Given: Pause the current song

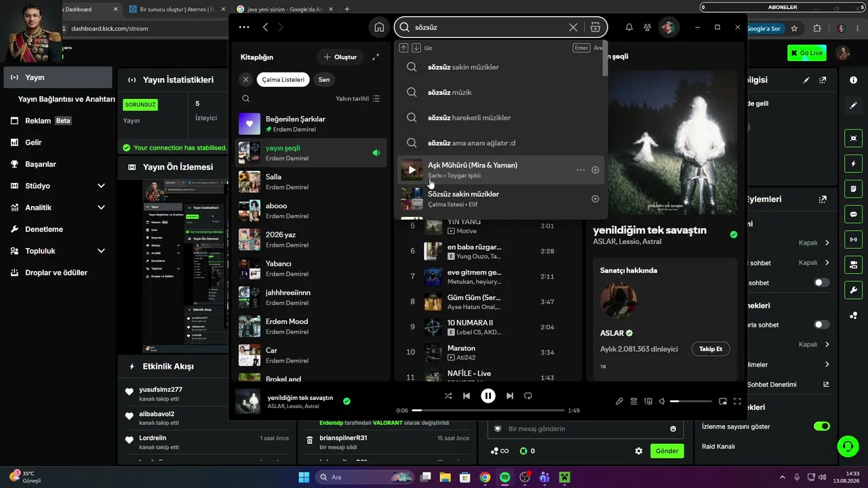Looking at the screenshot, I should point(488,396).
